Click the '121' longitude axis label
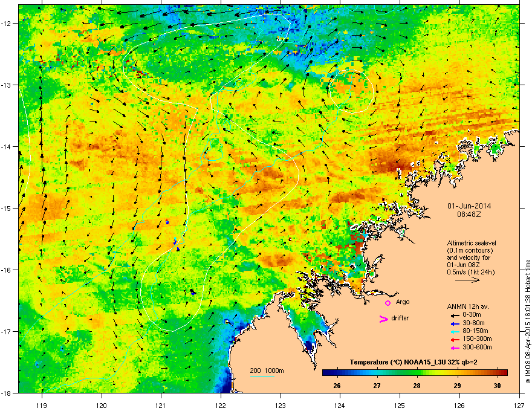Screen dimensions: 532x411 [161, 405]
